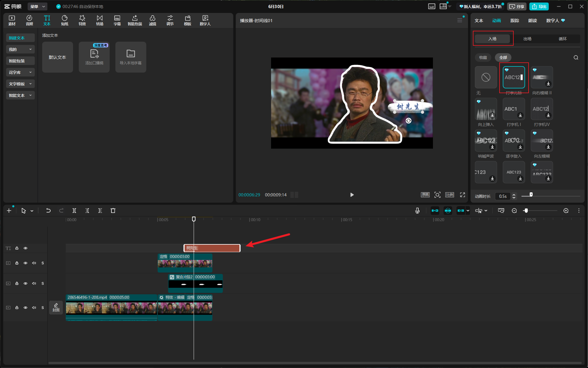Switch to the 出场 animation tab
Viewport: 588px width, 368px height.
tap(527, 39)
